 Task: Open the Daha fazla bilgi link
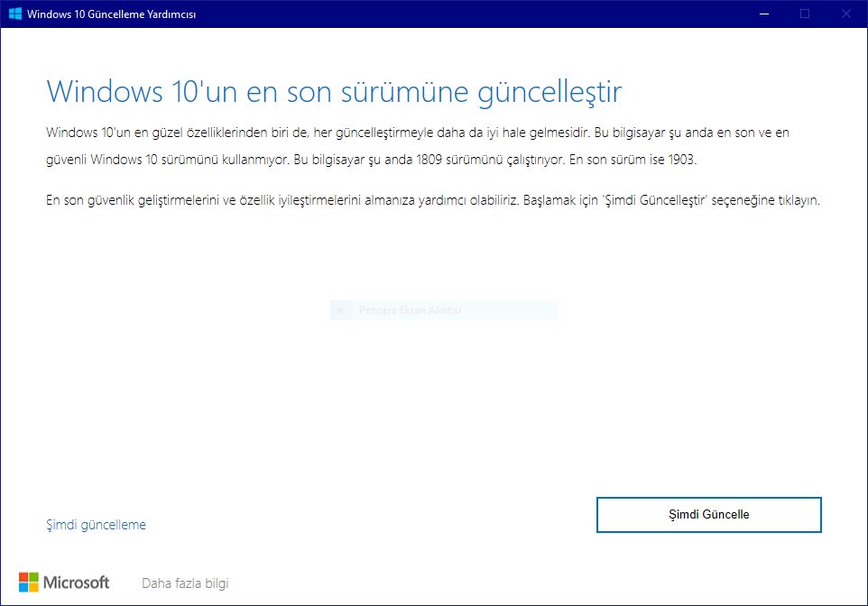tap(185, 583)
